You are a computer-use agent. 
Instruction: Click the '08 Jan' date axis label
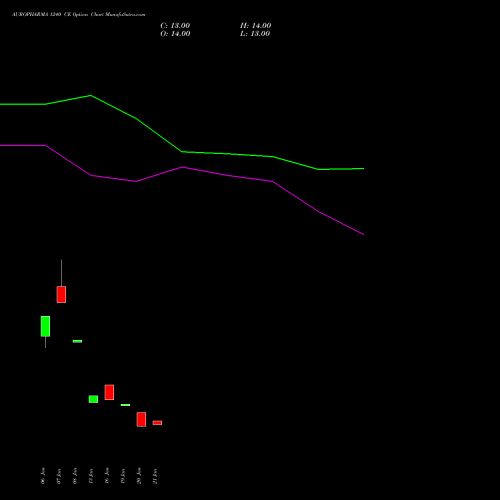pyautogui.click(x=75, y=476)
